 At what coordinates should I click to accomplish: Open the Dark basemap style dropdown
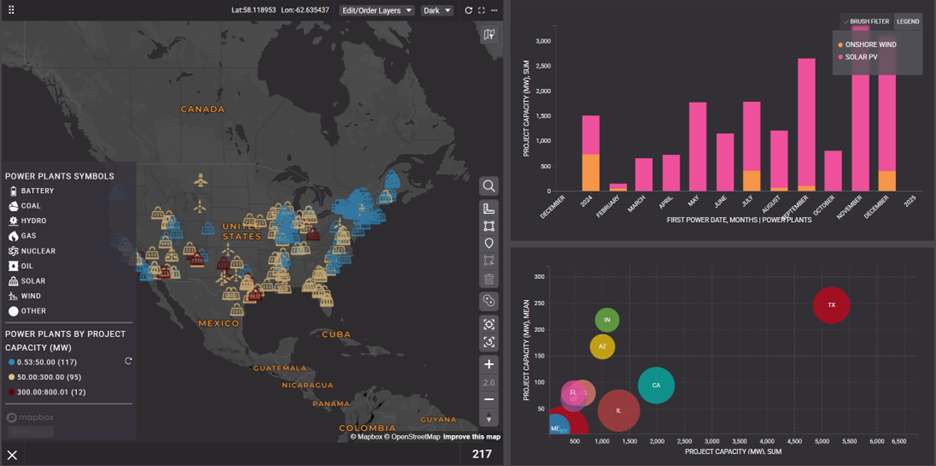tap(436, 10)
